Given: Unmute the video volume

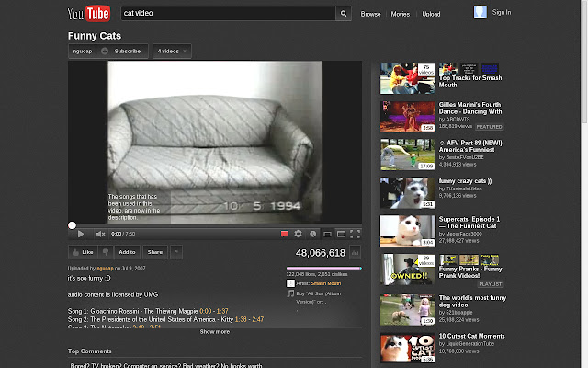Looking at the screenshot, I should click(x=99, y=234).
